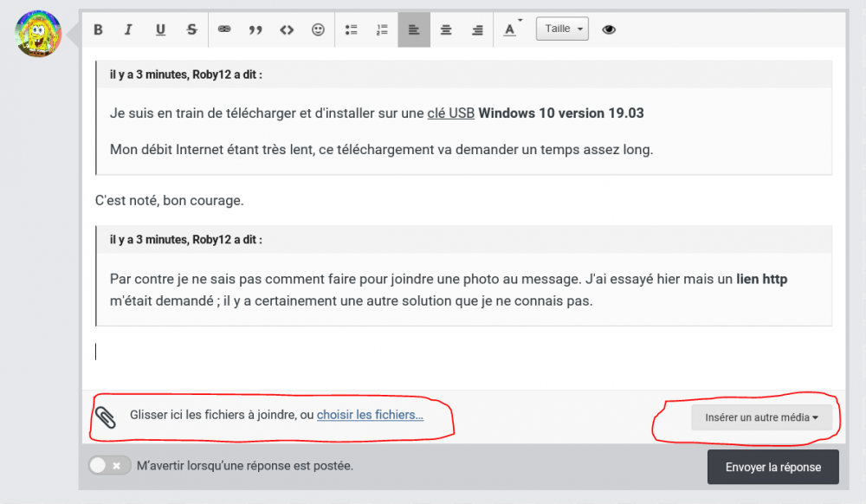Image resolution: width=866 pixels, height=504 pixels.
Task: Insert a hyperlink with the chain icon
Action: tap(223, 29)
